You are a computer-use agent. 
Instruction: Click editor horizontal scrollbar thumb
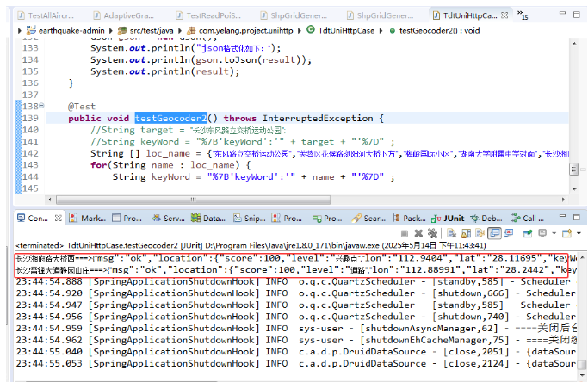(193, 200)
